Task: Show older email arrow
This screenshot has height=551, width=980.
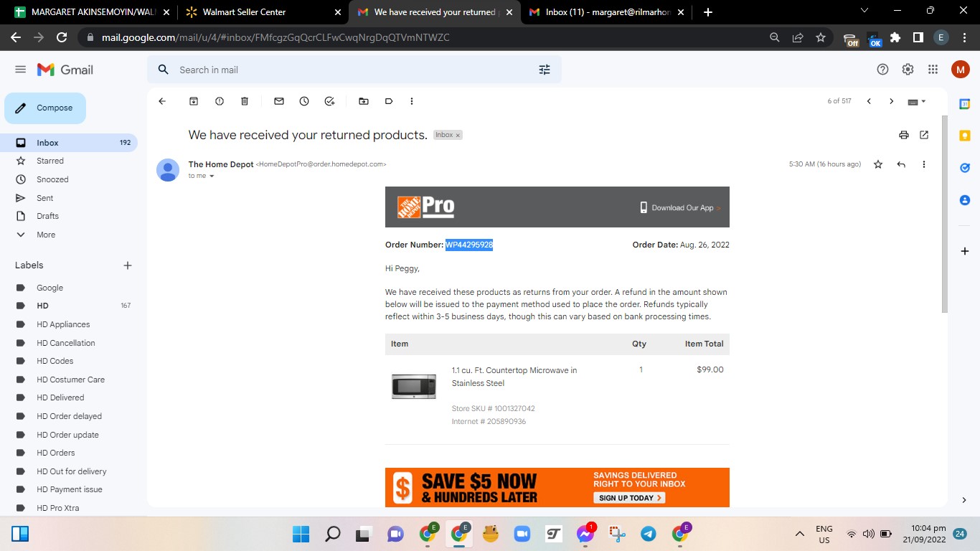Action: [892, 101]
